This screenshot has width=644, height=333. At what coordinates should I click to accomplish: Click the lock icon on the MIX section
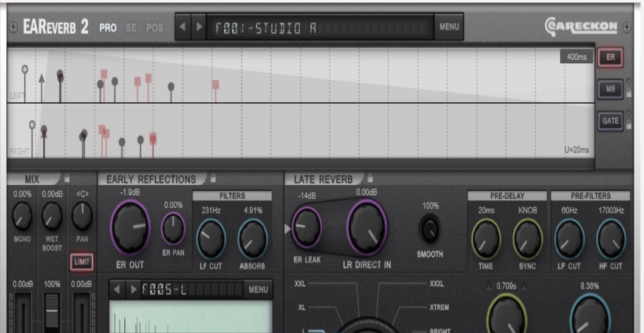coord(67,178)
